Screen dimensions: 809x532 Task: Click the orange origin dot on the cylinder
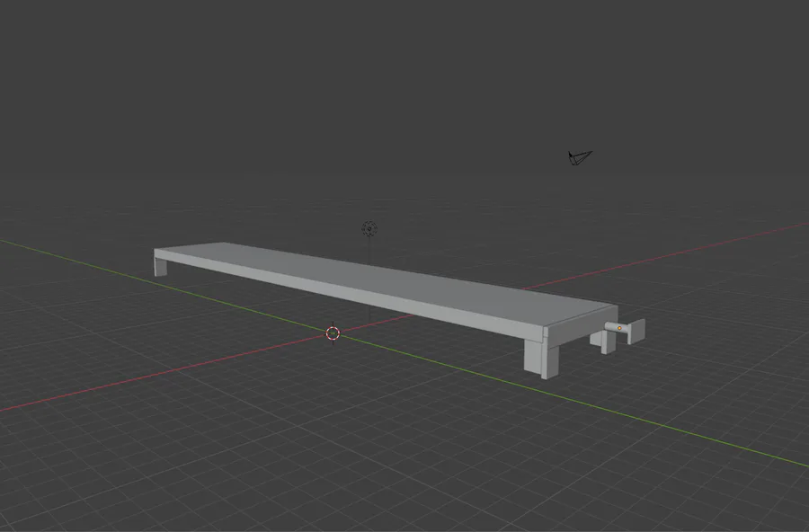tap(619, 328)
